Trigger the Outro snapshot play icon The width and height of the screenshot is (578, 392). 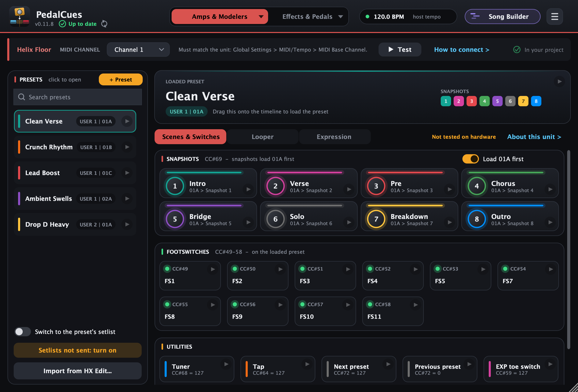coord(550,222)
